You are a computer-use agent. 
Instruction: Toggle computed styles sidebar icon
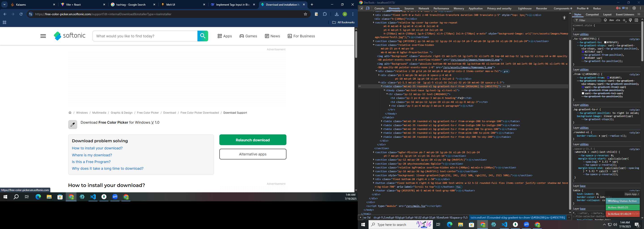[x=636, y=20]
